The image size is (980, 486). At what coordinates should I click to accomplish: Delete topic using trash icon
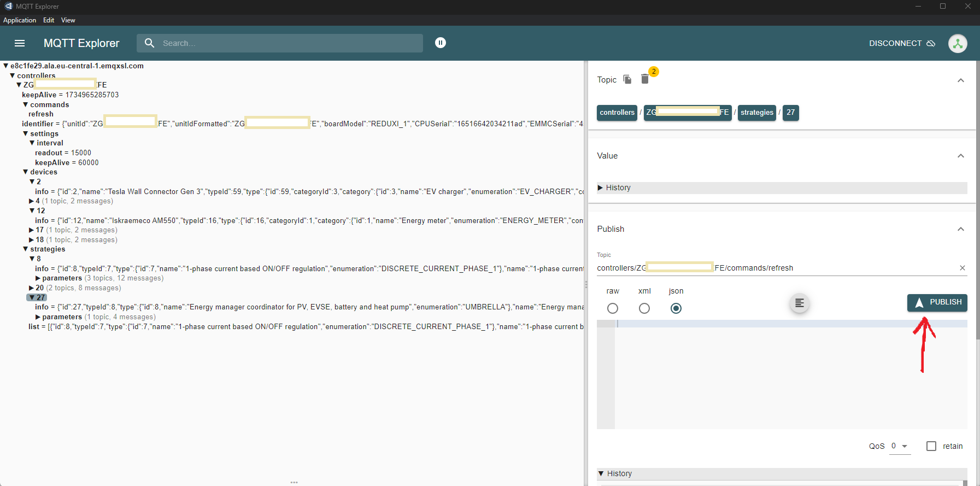645,80
